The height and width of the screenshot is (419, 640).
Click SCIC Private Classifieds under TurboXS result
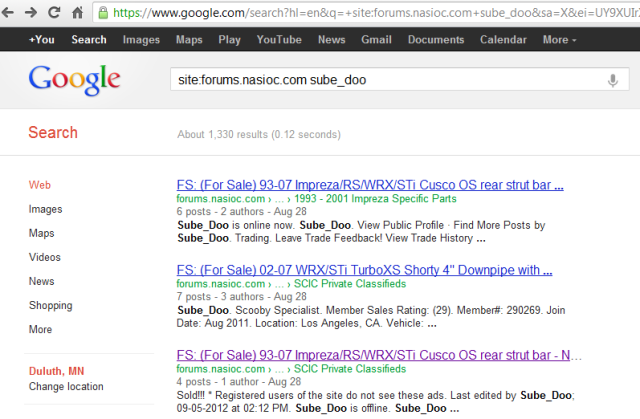pos(350,284)
